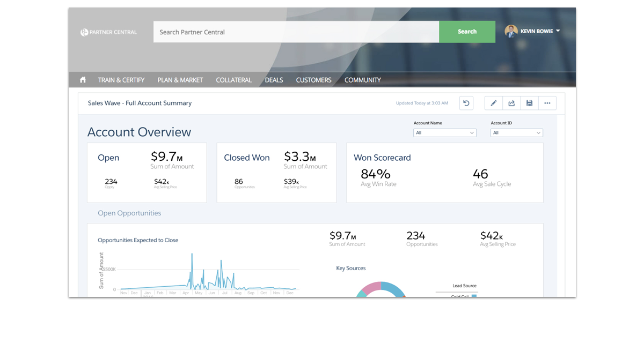This screenshot has height=343, width=644.
Task: Click the Home icon in navigation bar
Action: pyautogui.click(x=83, y=80)
